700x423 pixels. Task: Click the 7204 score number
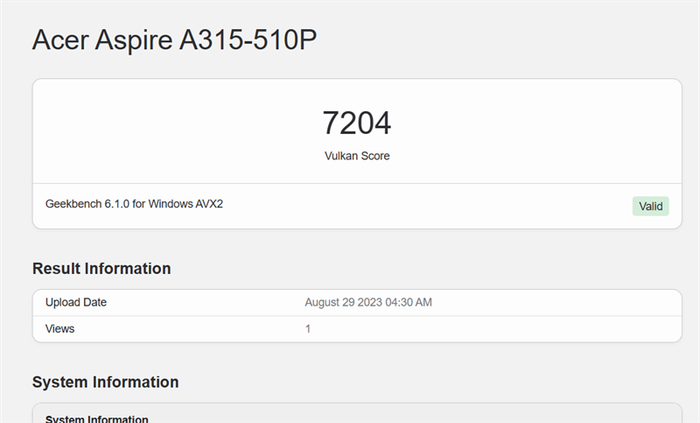[x=357, y=123]
